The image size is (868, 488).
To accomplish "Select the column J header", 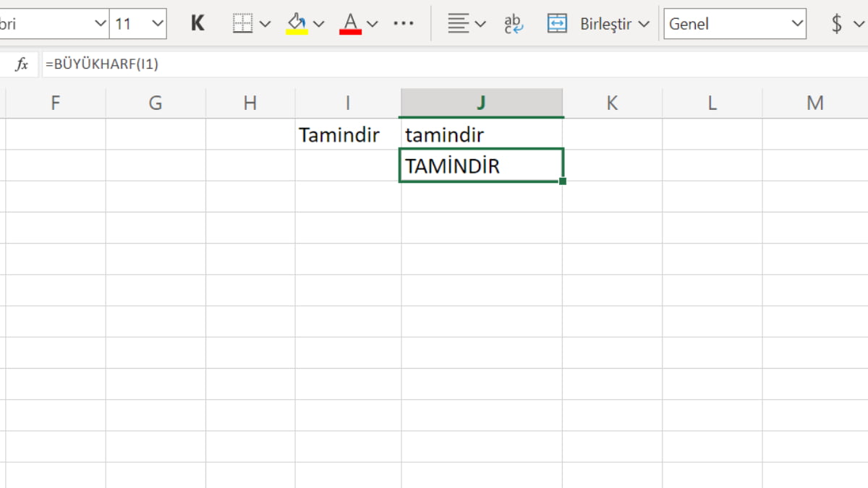I will [481, 103].
